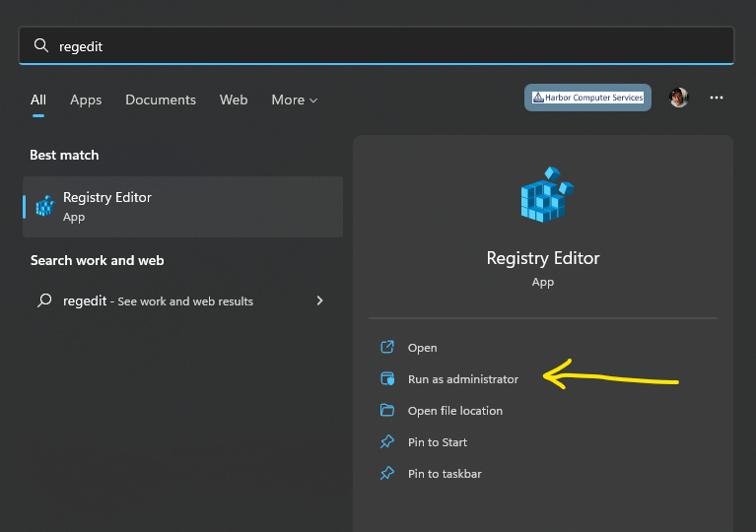Click the search magnifier icon in search box

(41, 45)
